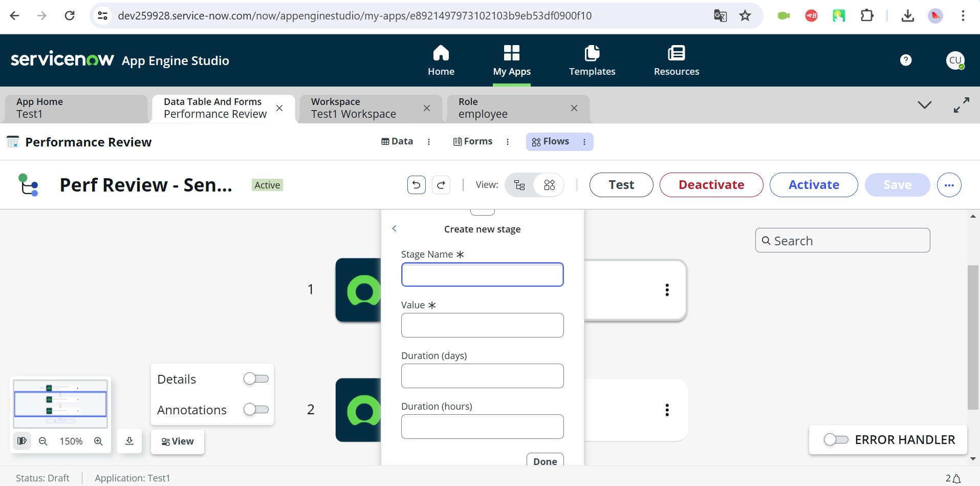Click the Duration (days) field

483,376
